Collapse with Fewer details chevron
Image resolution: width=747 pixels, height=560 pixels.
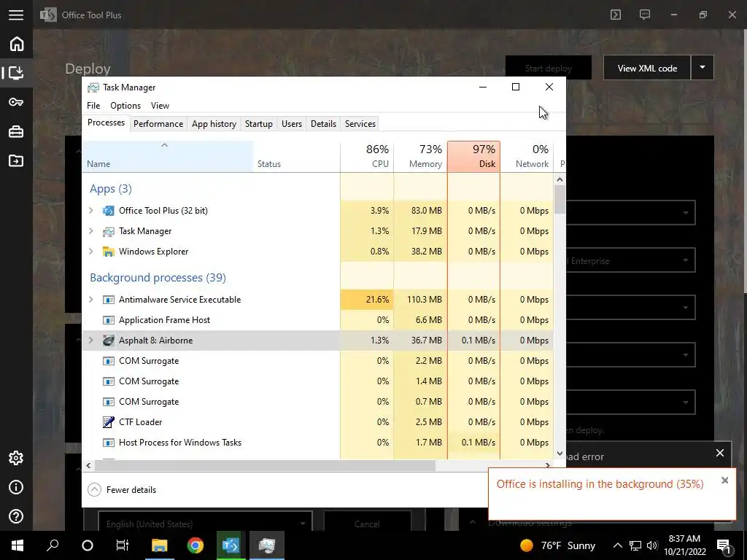(x=94, y=489)
